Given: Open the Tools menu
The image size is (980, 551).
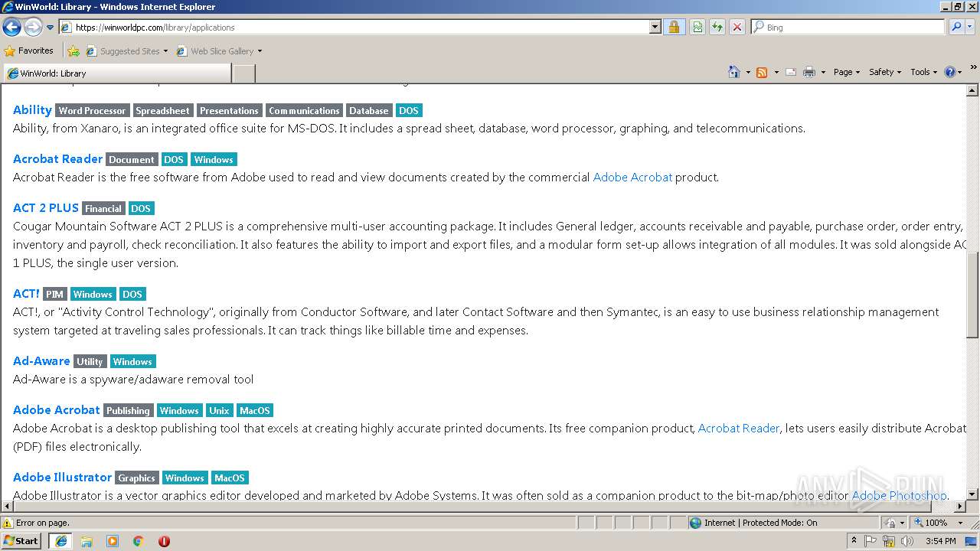Looking at the screenshot, I should click(923, 72).
